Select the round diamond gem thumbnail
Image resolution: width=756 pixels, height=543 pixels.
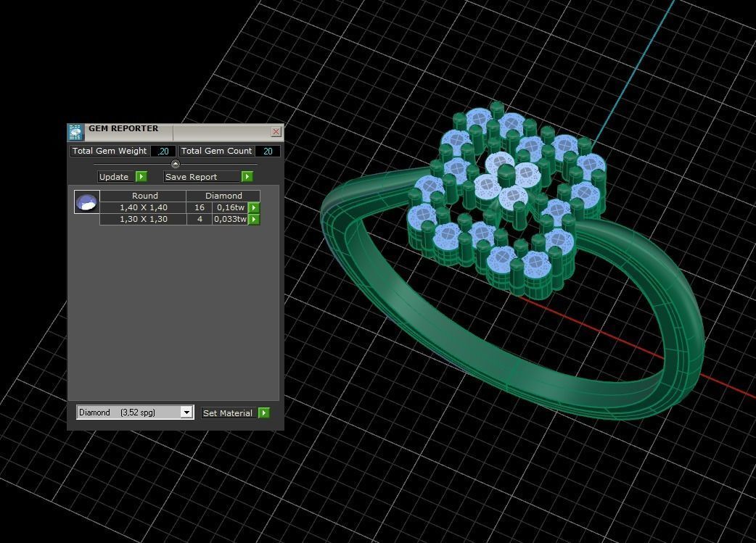click(87, 202)
